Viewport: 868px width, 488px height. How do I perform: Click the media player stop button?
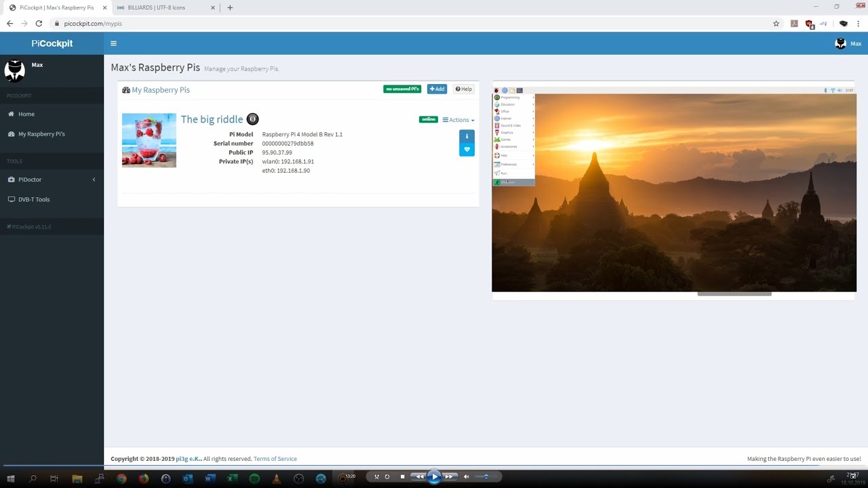402,476
